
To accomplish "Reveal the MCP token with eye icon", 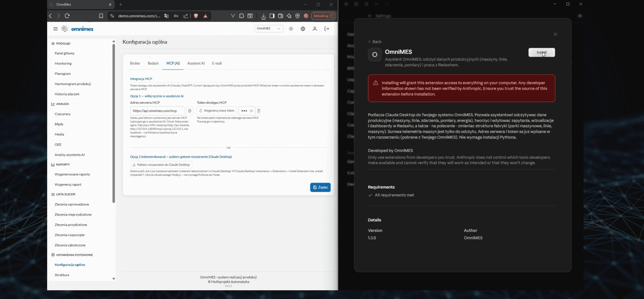I will pos(252,111).
